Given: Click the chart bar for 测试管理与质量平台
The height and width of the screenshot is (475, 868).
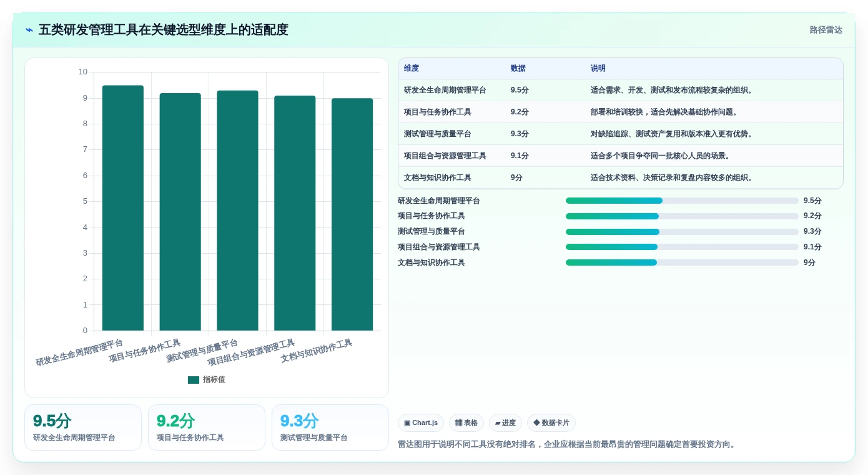Looking at the screenshot, I should [237, 211].
